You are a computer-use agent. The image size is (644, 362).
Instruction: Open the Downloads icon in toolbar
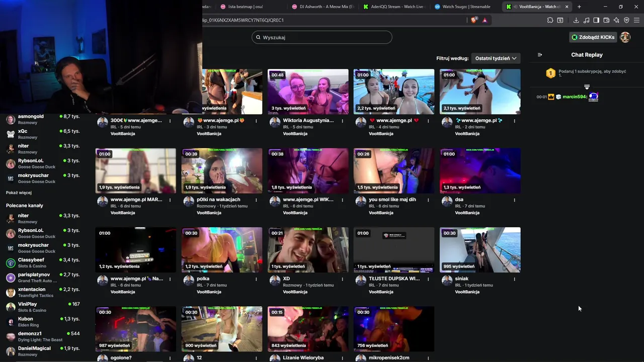(x=576, y=20)
